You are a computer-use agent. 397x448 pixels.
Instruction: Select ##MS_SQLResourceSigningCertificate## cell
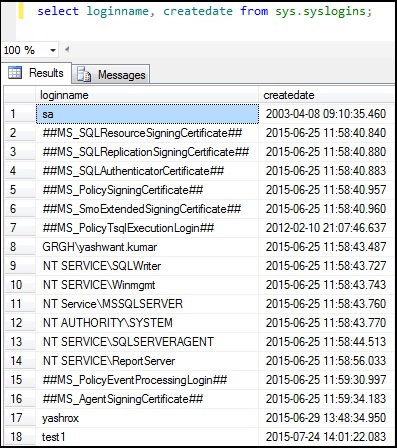147,133
